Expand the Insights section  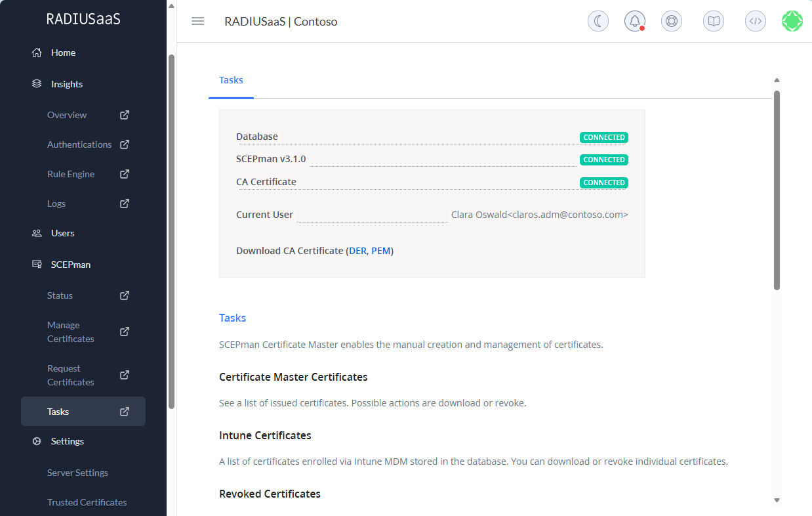[66, 83]
